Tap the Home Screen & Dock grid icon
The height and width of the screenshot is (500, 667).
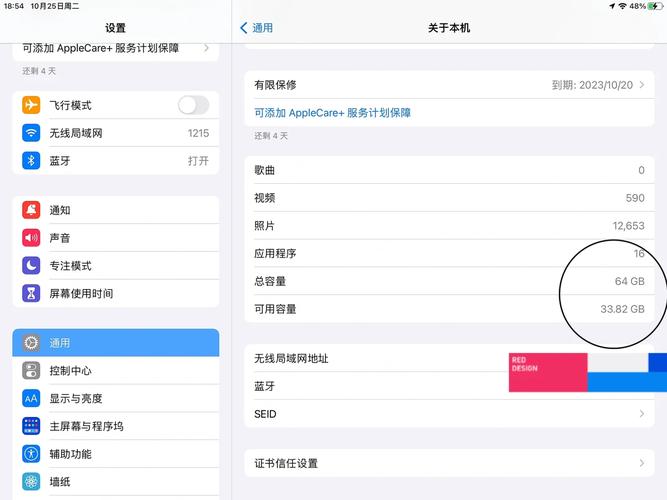[x=31, y=426]
